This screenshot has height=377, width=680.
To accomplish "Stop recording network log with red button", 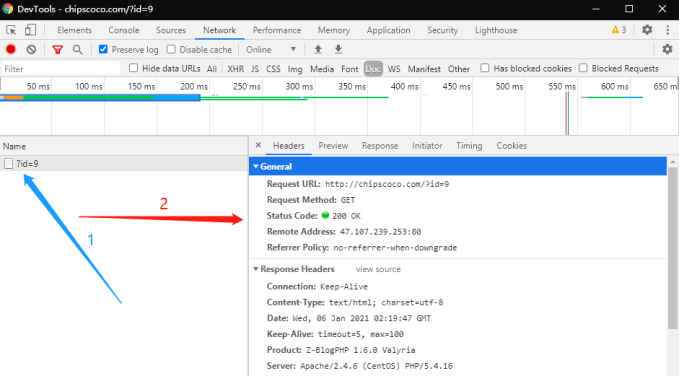I will [11, 49].
